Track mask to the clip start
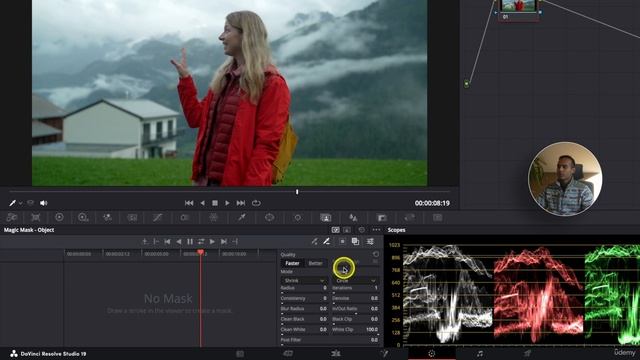 (167, 242)
